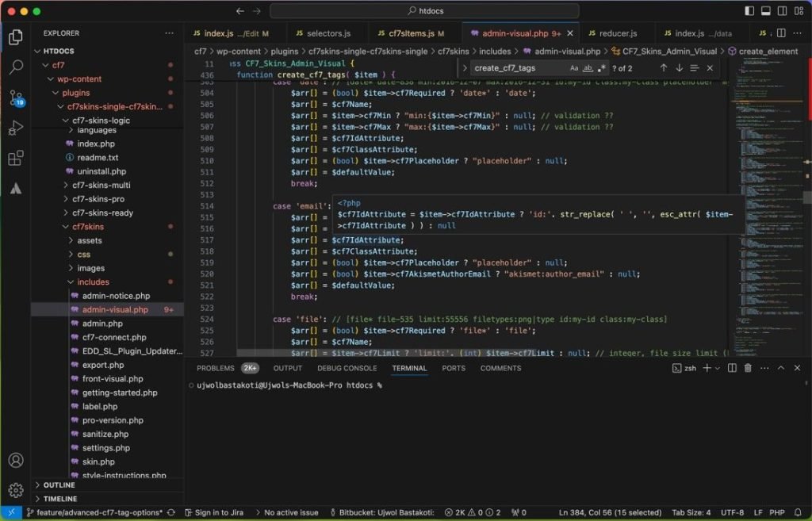Screen dimensions: 812x521
Task: Open the Extensions view
Action: (x=16, y=158)
